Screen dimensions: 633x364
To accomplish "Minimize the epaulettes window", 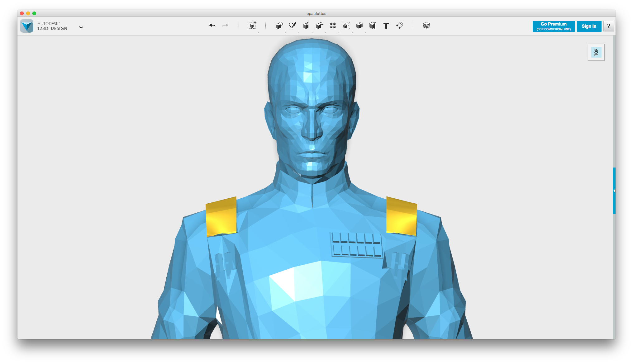I will [x=28, y=13].
